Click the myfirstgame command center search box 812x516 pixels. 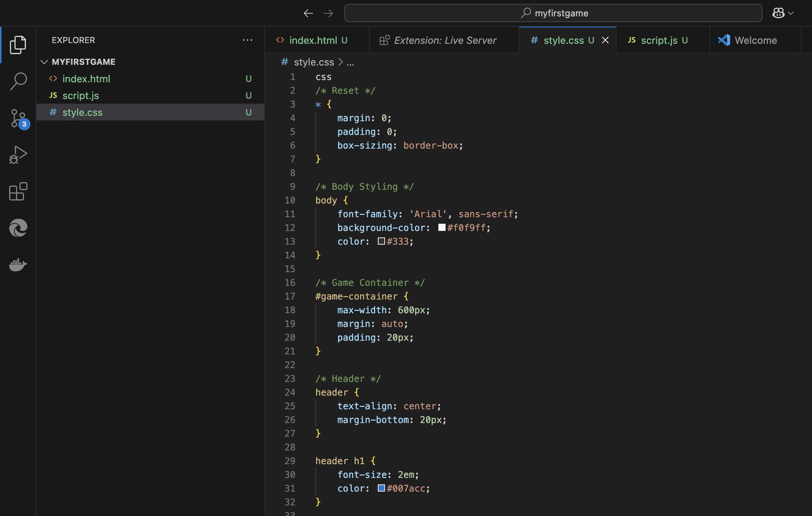tap(553, 13)
